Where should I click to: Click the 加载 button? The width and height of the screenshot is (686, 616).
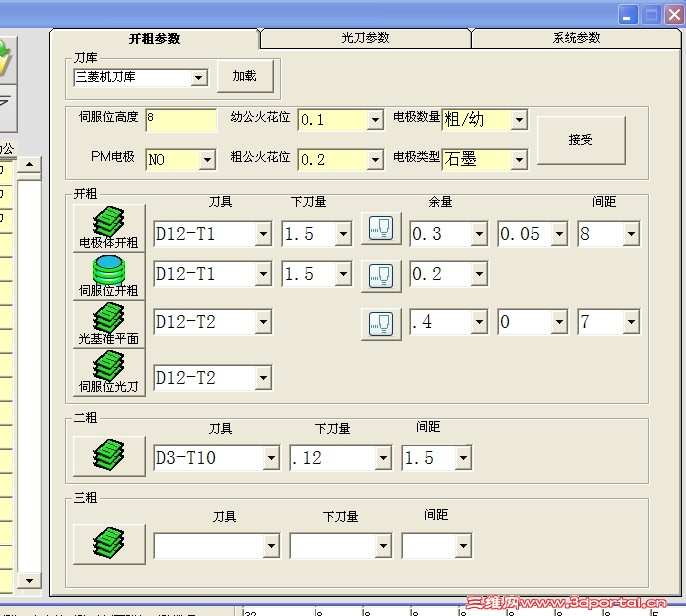[245, 76]
